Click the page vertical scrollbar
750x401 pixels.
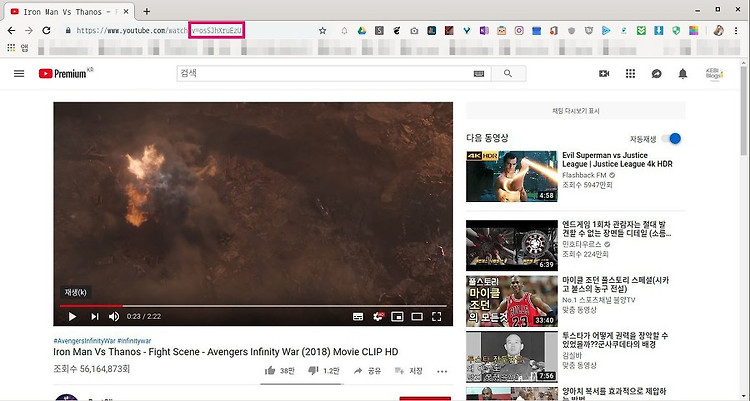coord(744,111)
